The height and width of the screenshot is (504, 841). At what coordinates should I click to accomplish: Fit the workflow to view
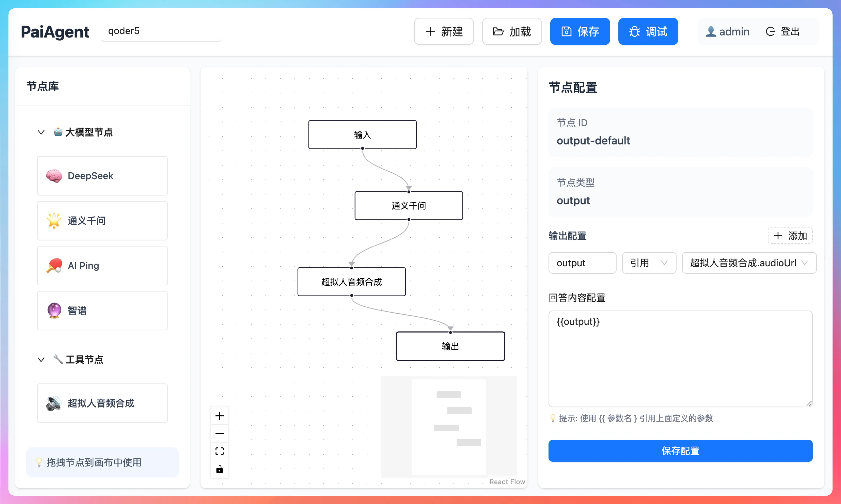pos(219,451)
